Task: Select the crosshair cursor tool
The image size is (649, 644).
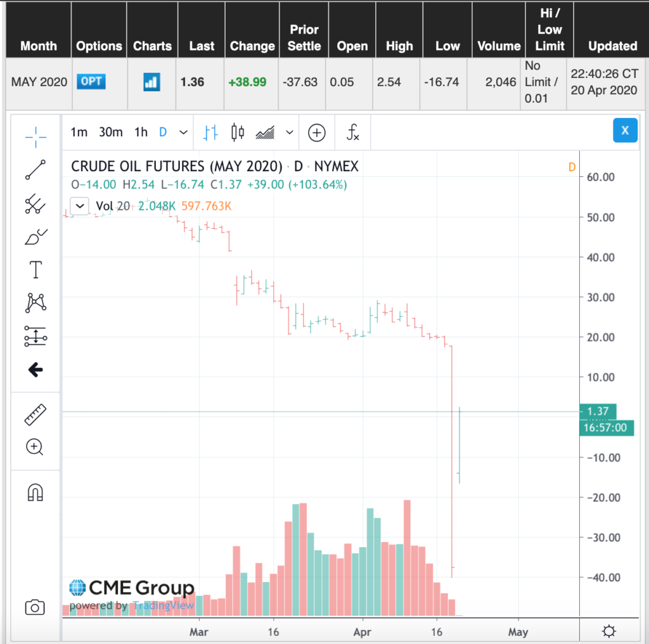Action: 35,135
